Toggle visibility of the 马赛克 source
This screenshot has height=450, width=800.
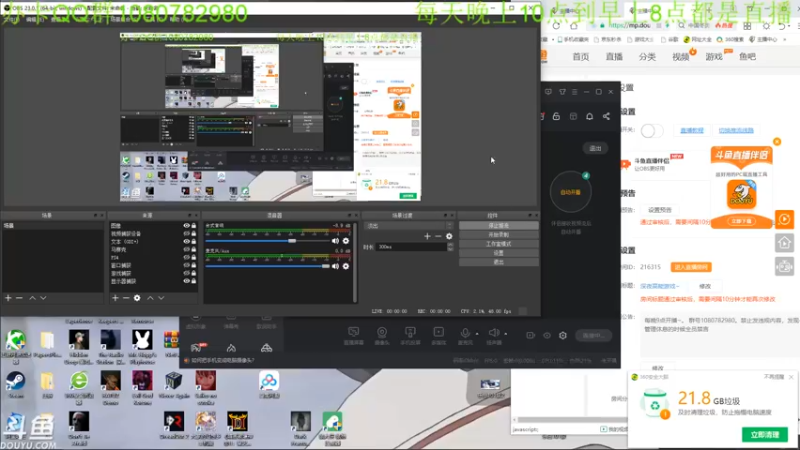pos(187,249)
